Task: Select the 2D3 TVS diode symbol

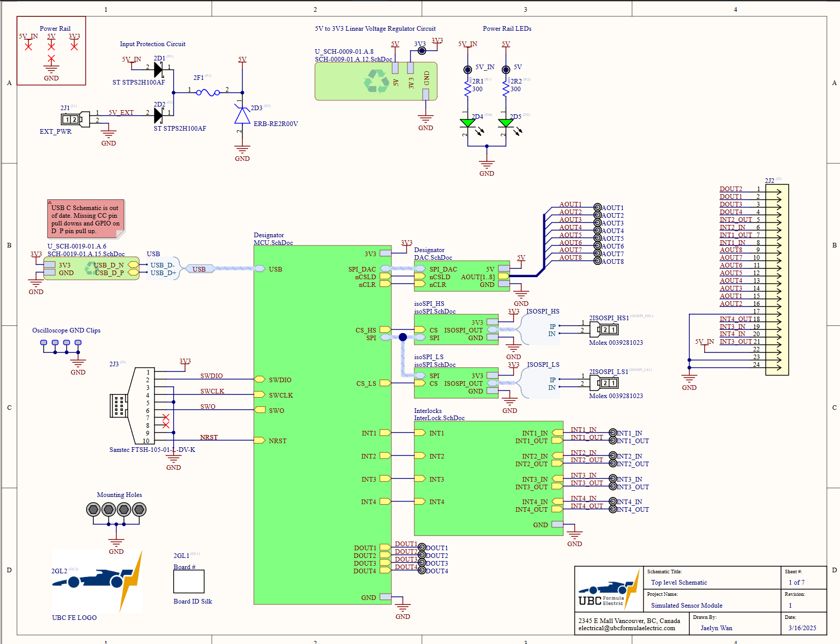Action: pyautogui.click(x=242, y=116)
